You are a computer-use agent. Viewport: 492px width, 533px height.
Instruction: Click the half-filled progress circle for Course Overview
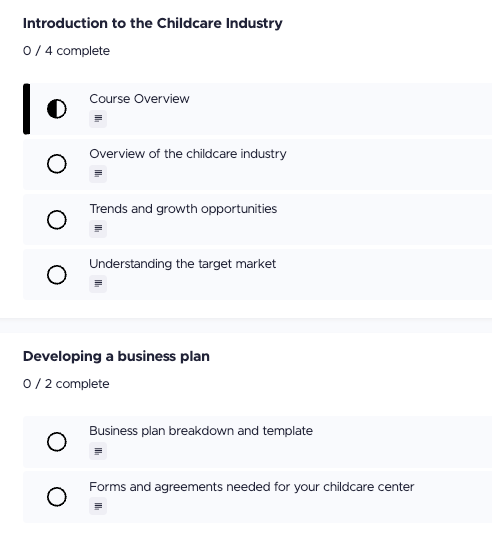coord(56,109)
